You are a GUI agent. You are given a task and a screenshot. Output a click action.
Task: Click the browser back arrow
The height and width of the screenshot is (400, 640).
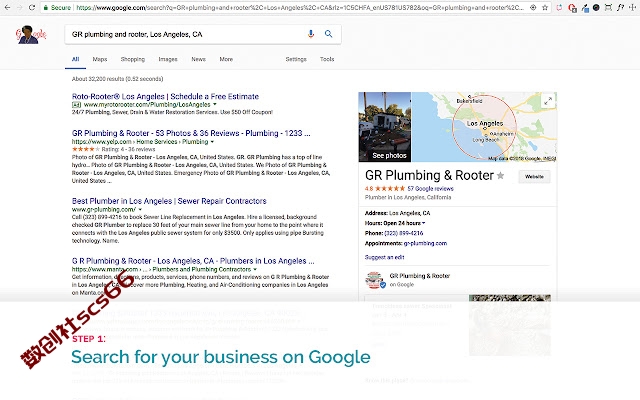pyautogui.click(x=7, y=7)
